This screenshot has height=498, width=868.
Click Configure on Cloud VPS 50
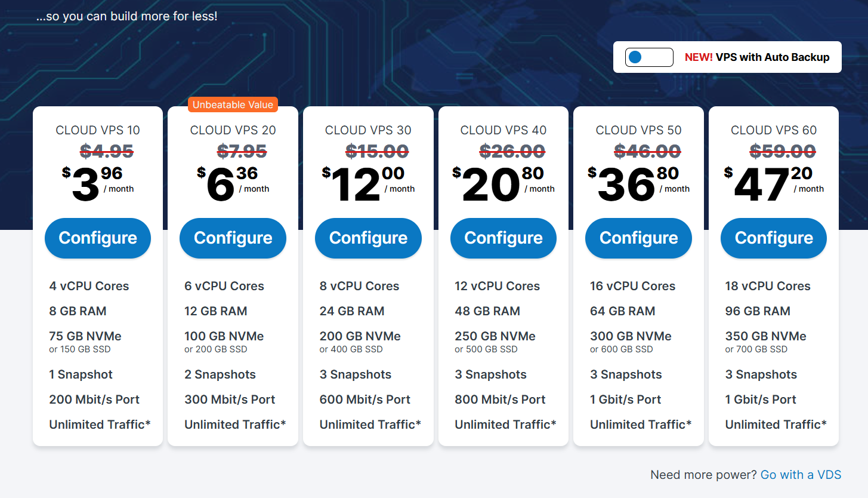tap(638, 238)
